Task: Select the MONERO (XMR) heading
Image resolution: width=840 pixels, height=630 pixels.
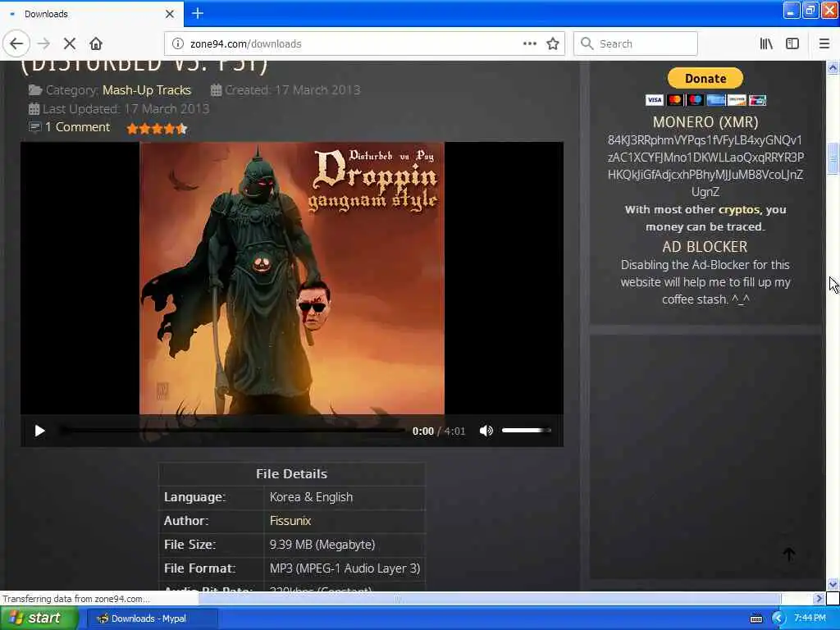Action: tap(705, 122)
